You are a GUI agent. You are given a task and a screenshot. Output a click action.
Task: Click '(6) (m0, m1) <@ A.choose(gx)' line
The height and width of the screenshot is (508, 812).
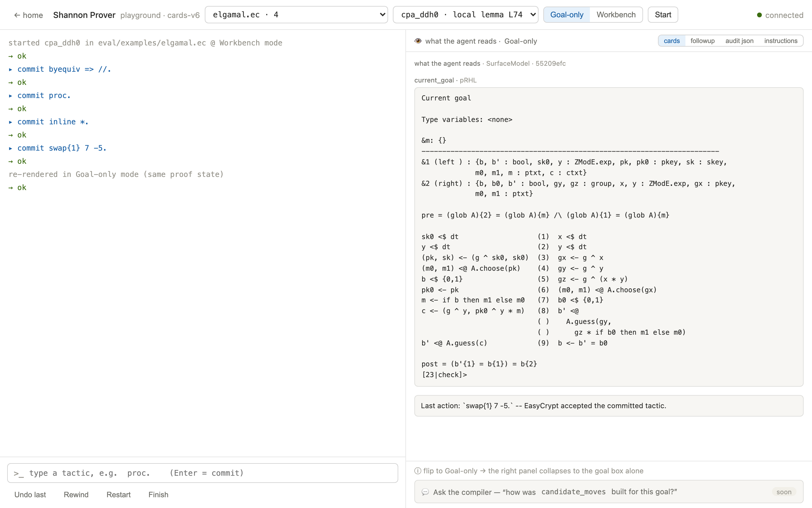point(597,290)
